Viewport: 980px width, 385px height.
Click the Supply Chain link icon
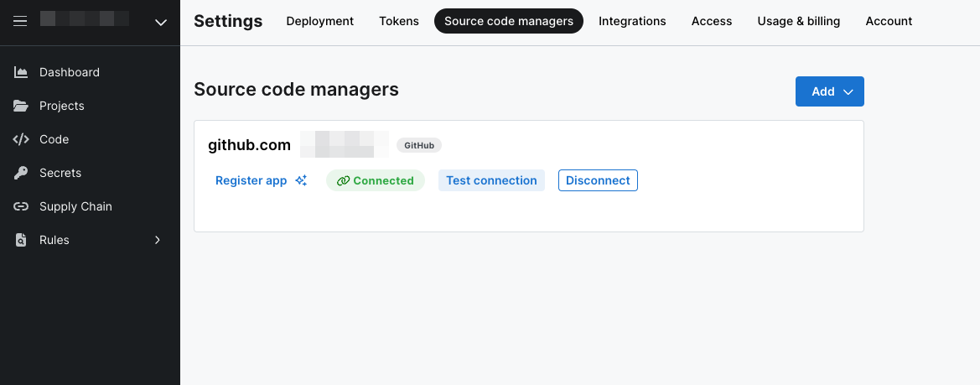pyautogui.click(x=21, y=206)
